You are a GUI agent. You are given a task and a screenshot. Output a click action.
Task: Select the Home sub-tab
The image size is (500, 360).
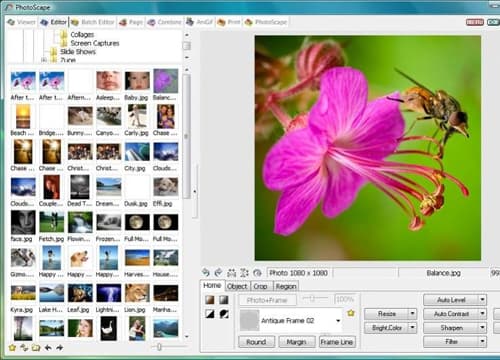pos(212,286)
